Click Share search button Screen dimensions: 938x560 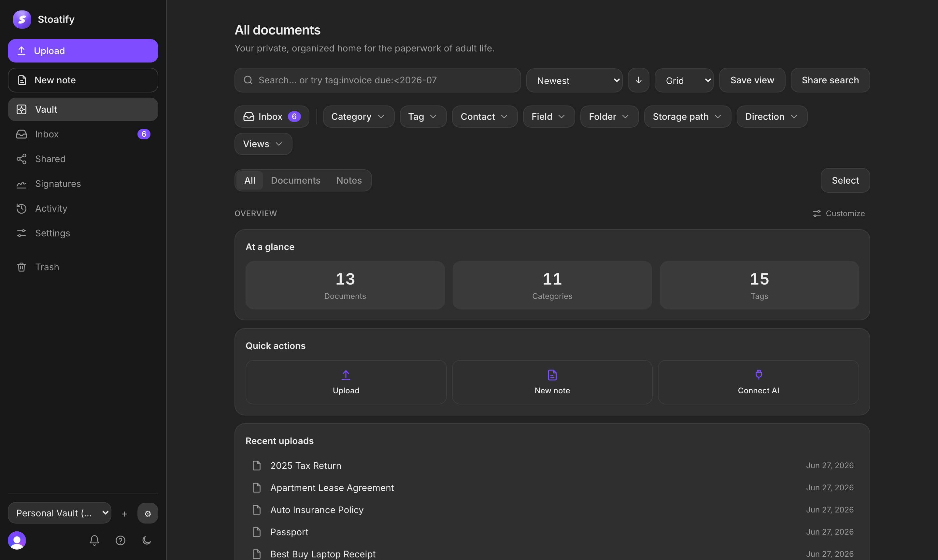[x=830, y=80]
